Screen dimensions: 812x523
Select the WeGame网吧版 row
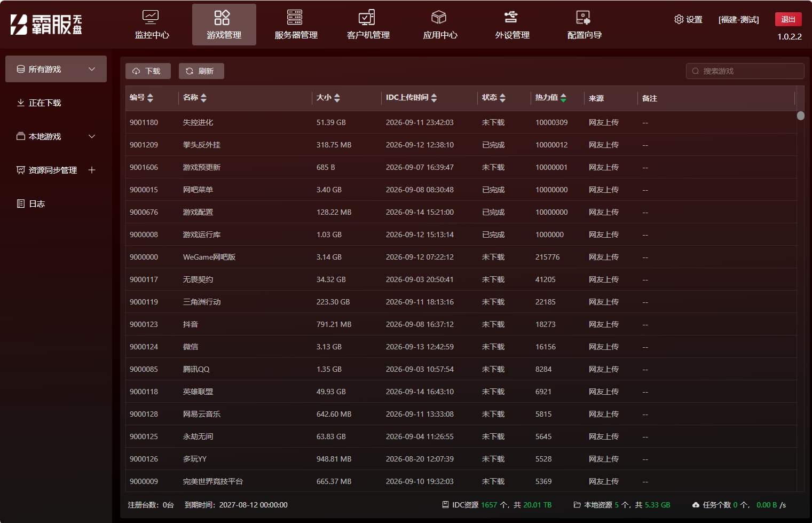click(x=461, y=257)
